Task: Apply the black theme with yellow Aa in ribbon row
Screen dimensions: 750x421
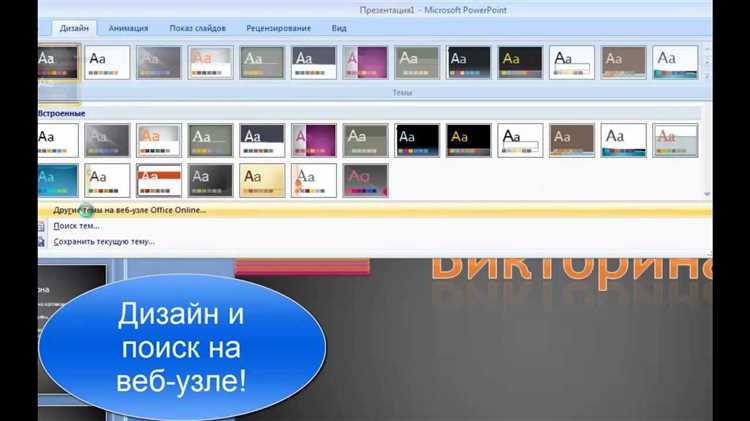Action: [x=520, y=62]
